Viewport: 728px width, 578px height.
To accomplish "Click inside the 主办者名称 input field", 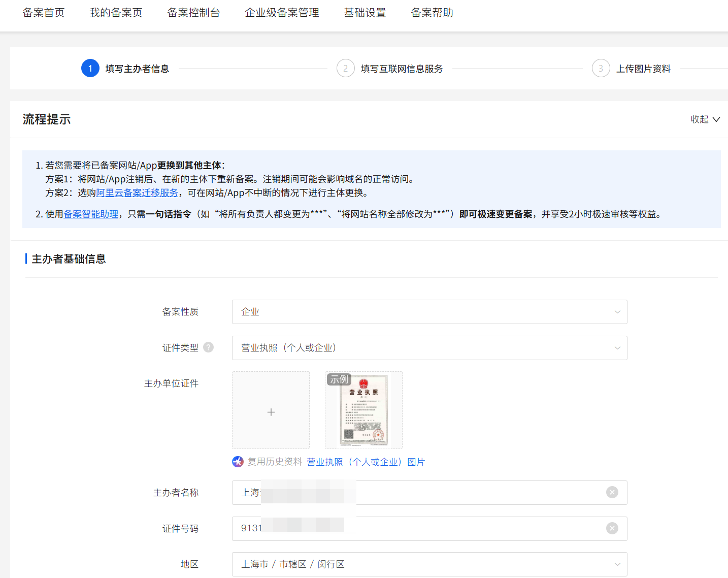I will [x=429, y=493].
